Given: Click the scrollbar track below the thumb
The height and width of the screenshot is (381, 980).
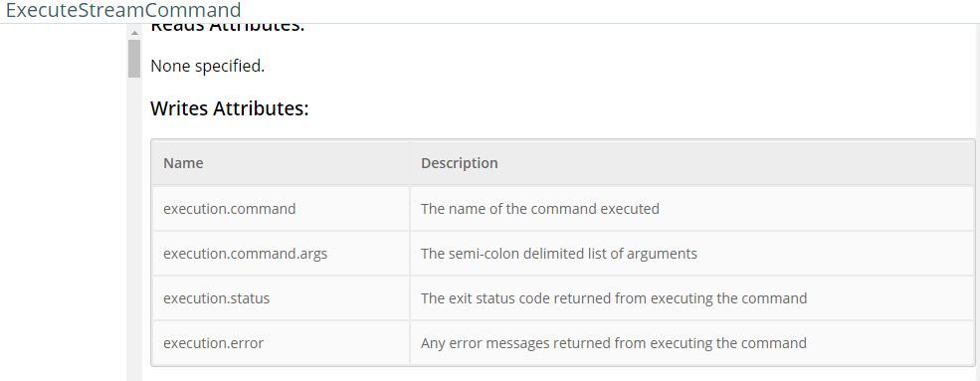Looking at the screenshot, I should click(x=133, y=229).
